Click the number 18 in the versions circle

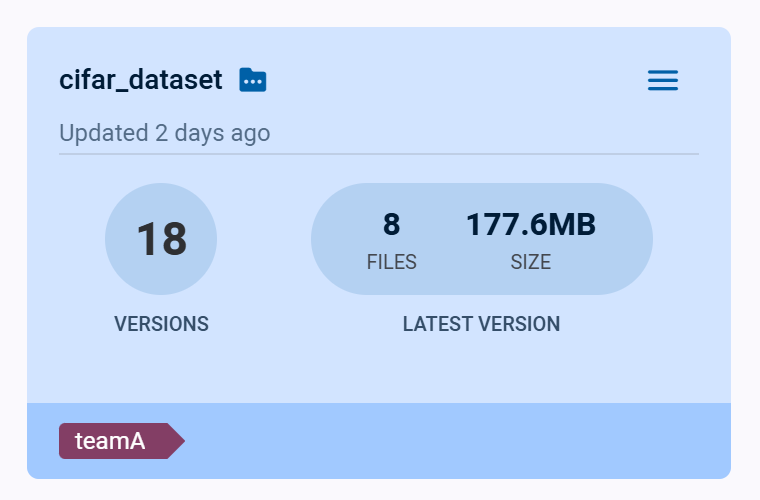(161, 239)
